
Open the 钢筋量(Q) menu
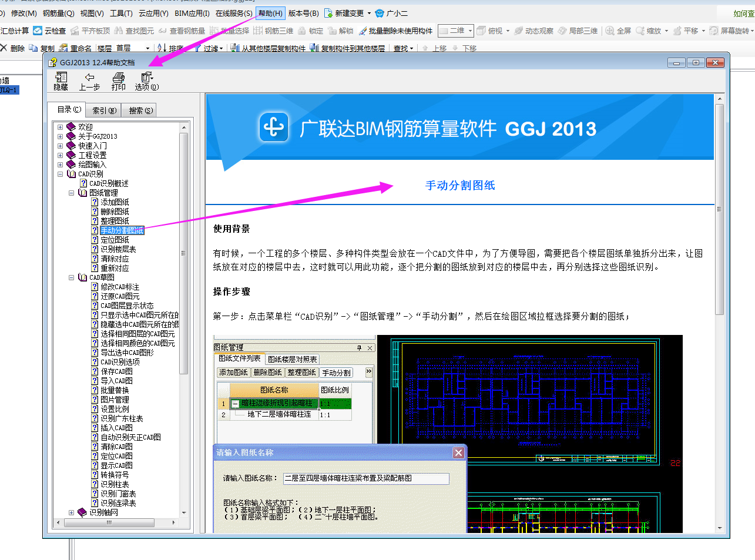59,13
